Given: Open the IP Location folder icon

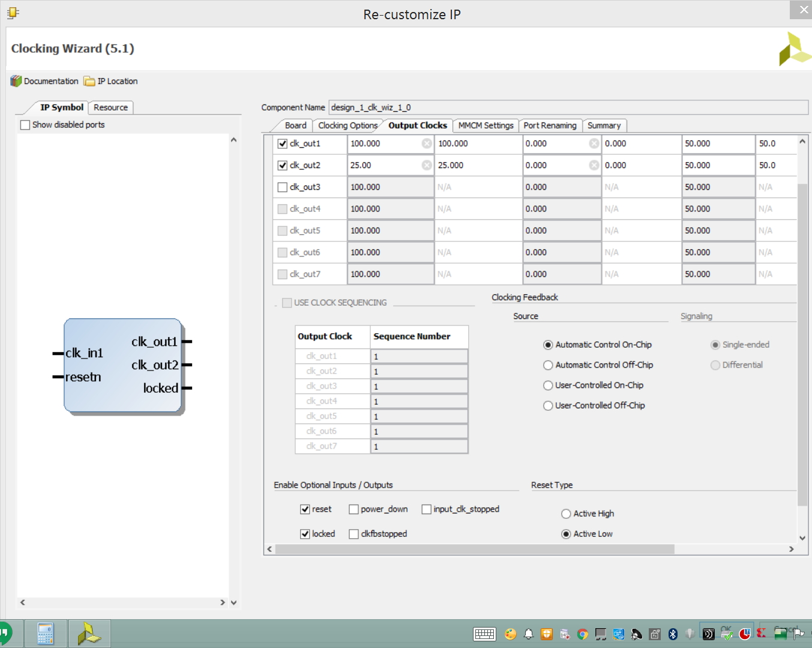Looking at the screenshot, I should point(89,81).
